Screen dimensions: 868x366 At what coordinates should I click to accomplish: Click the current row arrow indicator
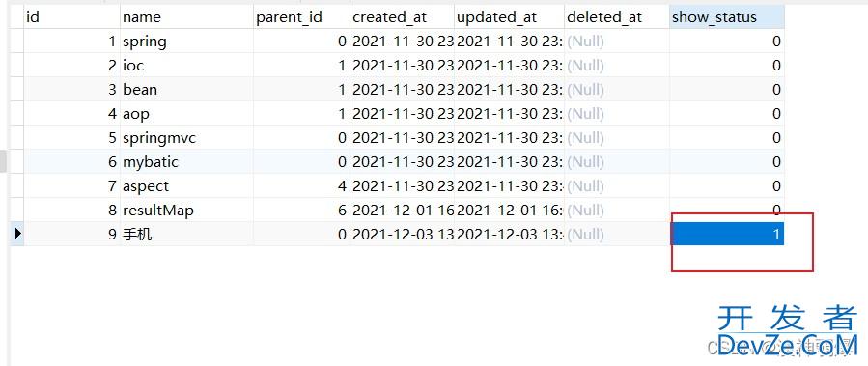[17, 234]
